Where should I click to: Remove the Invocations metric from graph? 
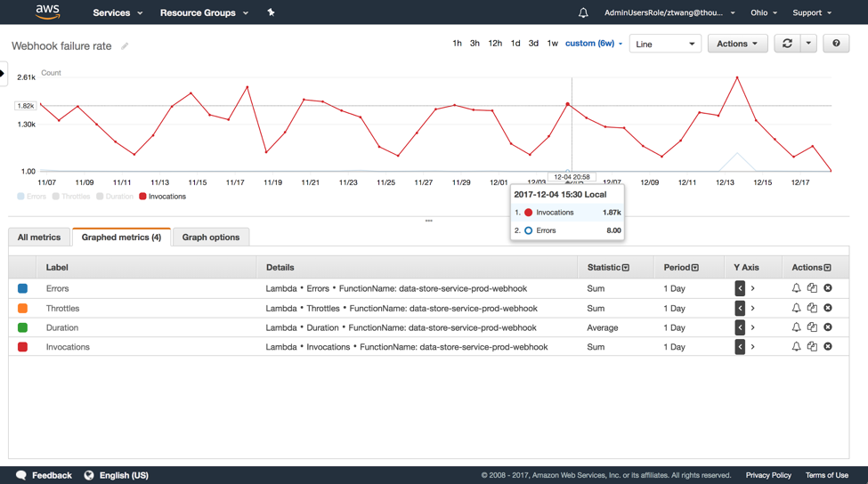(828, 347)
